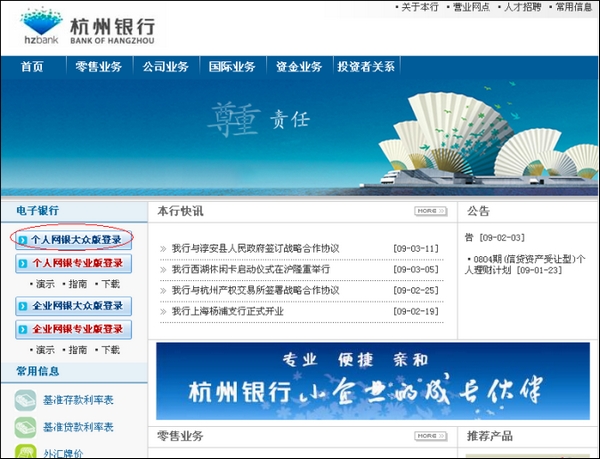This screenshot has width=600, height=459.
Task: Click arrow icon on 企业网银专业版登录
Action: [x=23, y=329]
